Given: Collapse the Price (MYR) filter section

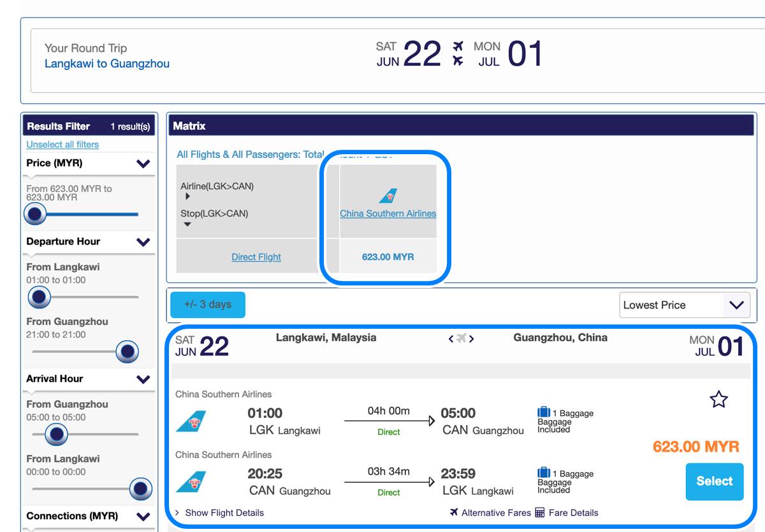Looking at the screenshot, I should 143,164.
